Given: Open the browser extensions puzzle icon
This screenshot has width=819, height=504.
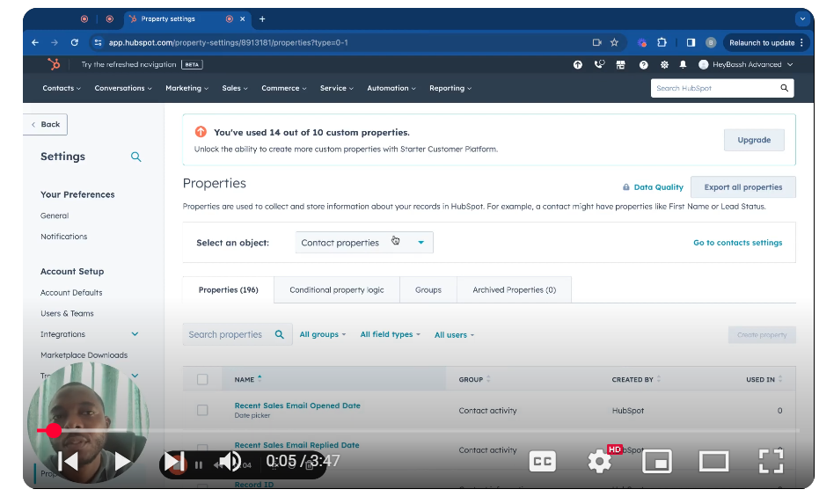Looking at the screenshot, I should (x=662, y=43).
